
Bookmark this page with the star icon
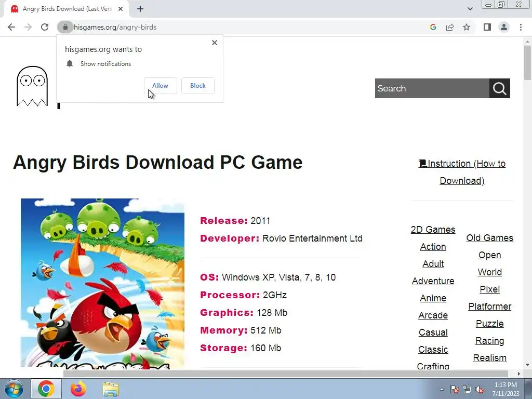tap(467, 27)
